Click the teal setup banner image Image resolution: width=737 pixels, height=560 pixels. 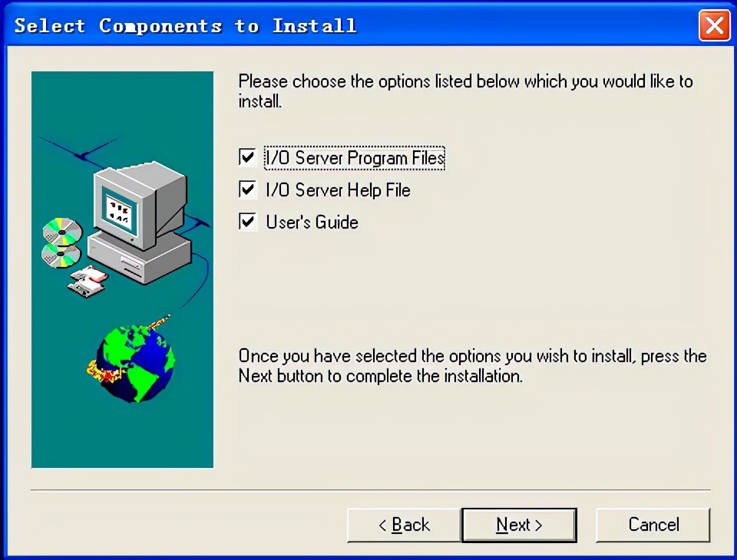click(122, 270)
